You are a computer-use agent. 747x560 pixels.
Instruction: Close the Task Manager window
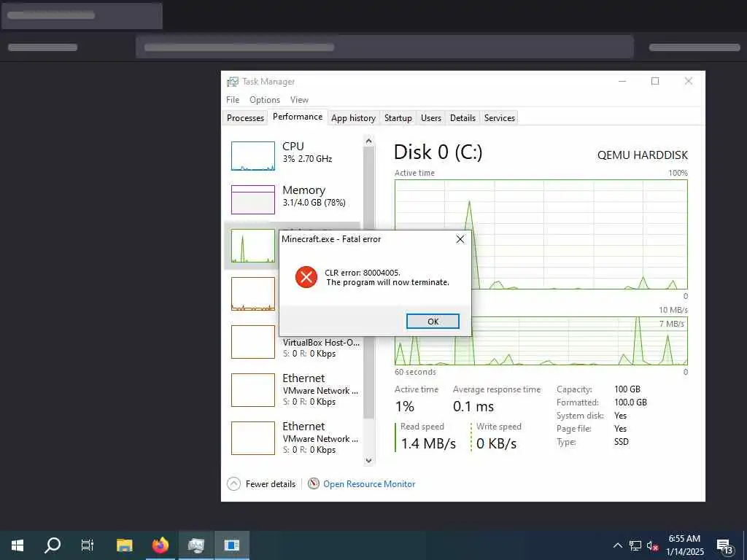(x=689, y=82)
